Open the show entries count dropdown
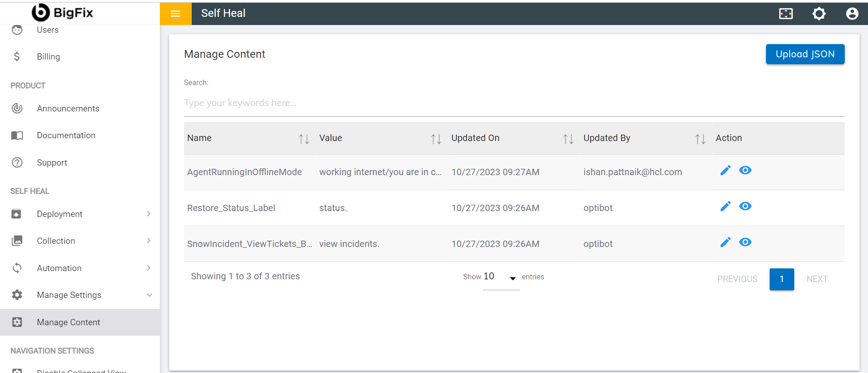Screen dimensions: 868x373 click(501, 277)
